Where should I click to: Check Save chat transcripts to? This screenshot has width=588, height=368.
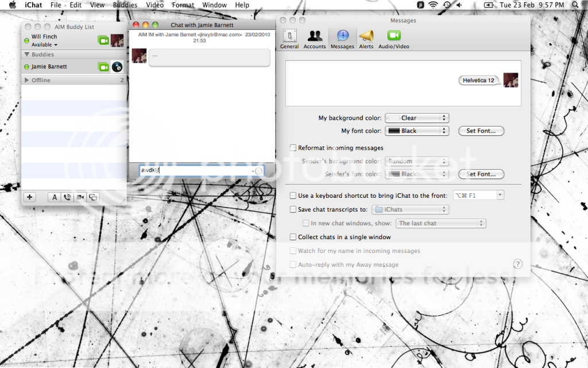[x=293, y=209]
